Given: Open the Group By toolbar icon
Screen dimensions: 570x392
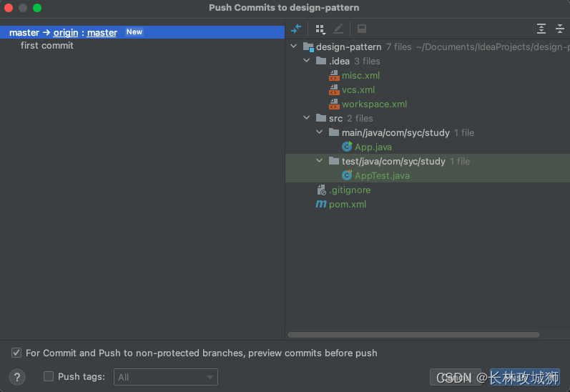Looking at the screenshot, I should click(320, 29).
